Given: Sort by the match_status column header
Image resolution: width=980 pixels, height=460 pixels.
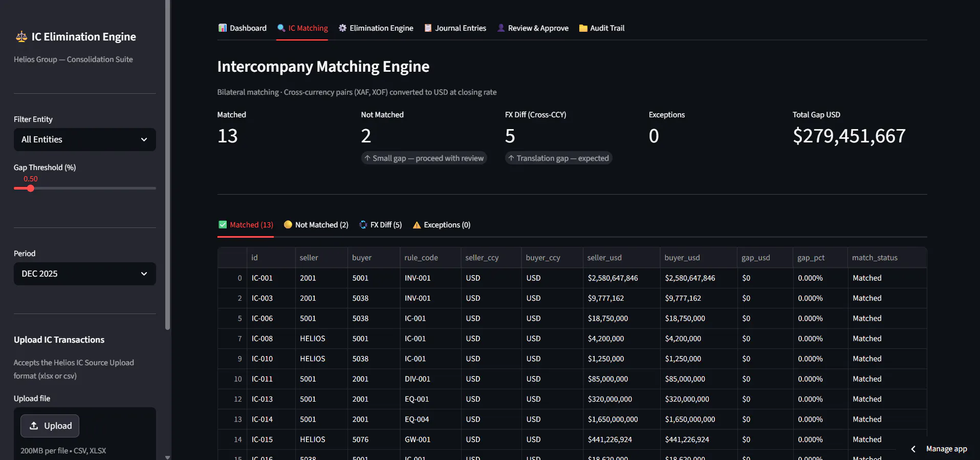Looking at the screenshot, I should [886, 258].
